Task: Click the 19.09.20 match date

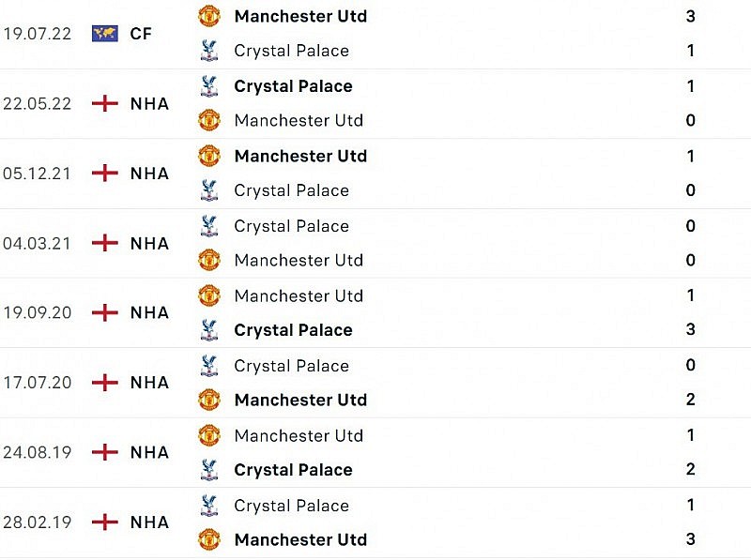Action: click(x=37, y=312)
